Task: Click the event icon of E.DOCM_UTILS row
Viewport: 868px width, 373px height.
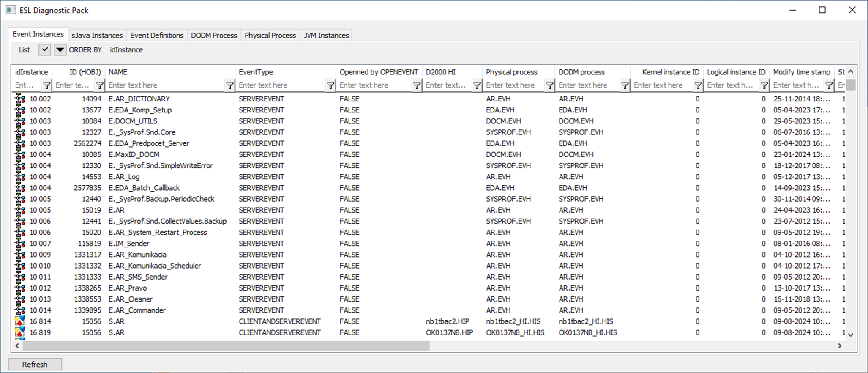Action: [20, 121]
